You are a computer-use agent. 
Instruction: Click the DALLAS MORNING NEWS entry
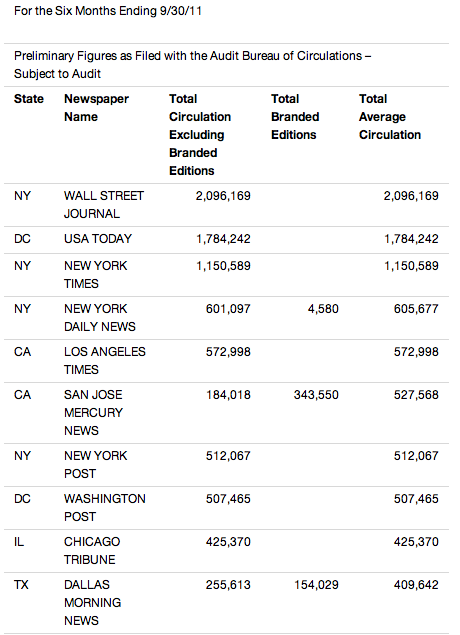click(92, 603)
